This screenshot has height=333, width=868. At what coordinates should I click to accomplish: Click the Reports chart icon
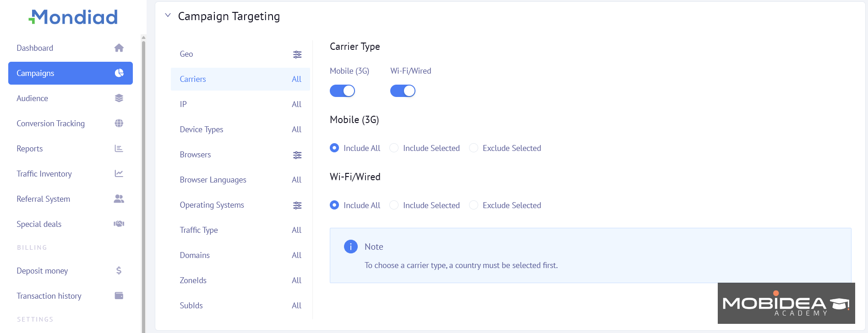point(119,149)
